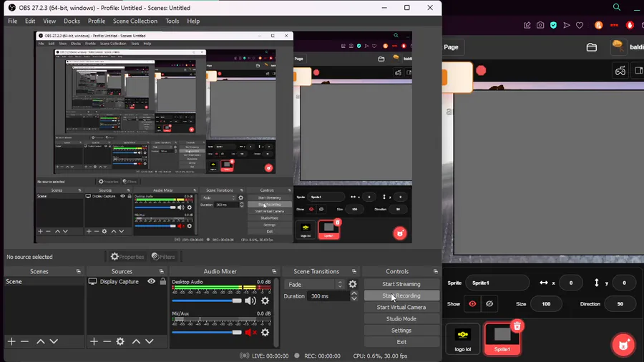The image size is (644, 362).
Task: Enter Studio Mode
Action: click(x=401, y=318)
